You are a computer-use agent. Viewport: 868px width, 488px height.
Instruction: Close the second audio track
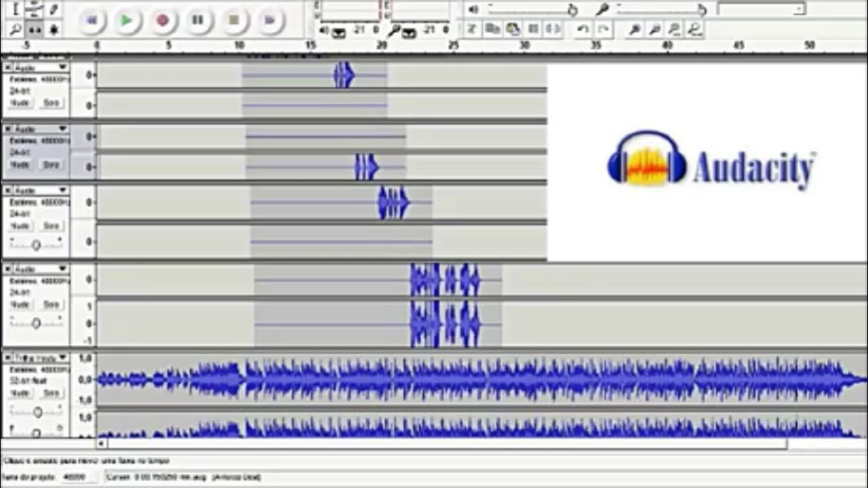(7, 129)
